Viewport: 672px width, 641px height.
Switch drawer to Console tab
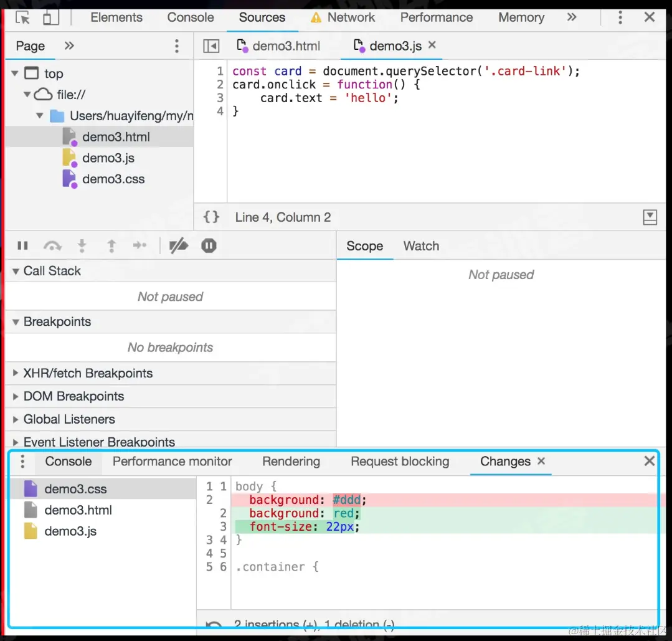[x=69, y=462]
